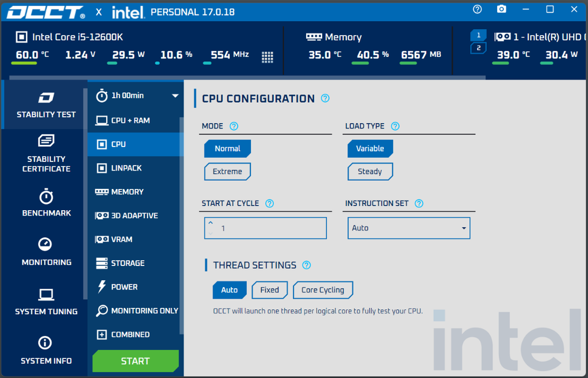Select the Combined test
This screenshot has height=378, width=588.
click(133, 334)
